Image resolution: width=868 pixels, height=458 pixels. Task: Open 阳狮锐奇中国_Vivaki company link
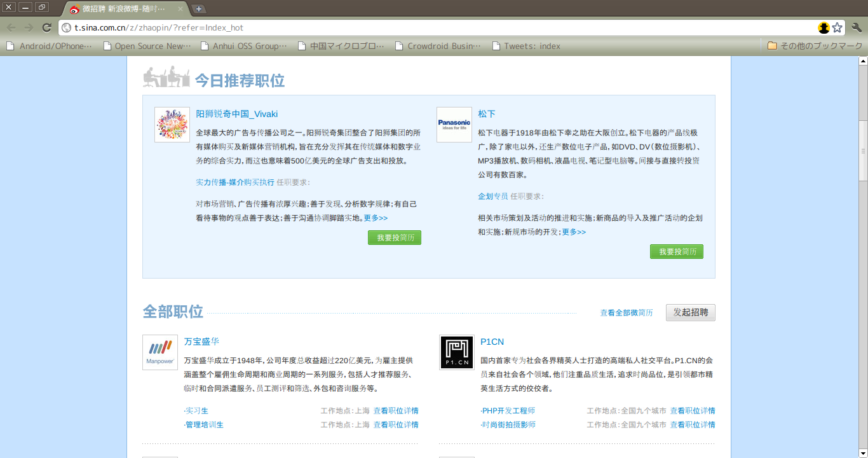tap(237, 114)
